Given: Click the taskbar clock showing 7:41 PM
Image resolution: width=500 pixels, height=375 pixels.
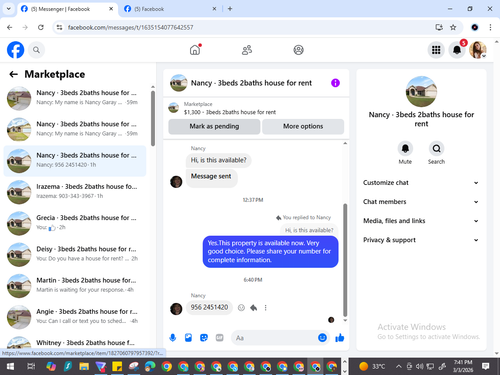Looking at the screenshot, I should point(463,366).
